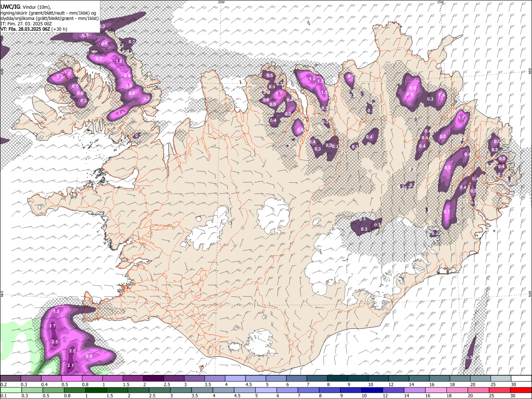Click the upper legend swatch between 0.5 and 0.8

(x=71, y=379)
